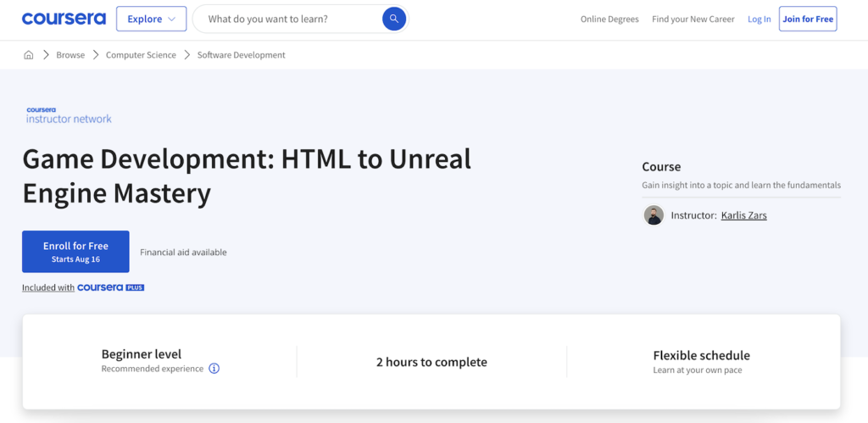This screenshot has height=423, width=868.
Task: Click the Coursera logo in the header
Action: pyautogui.click(x=64, y=19)
